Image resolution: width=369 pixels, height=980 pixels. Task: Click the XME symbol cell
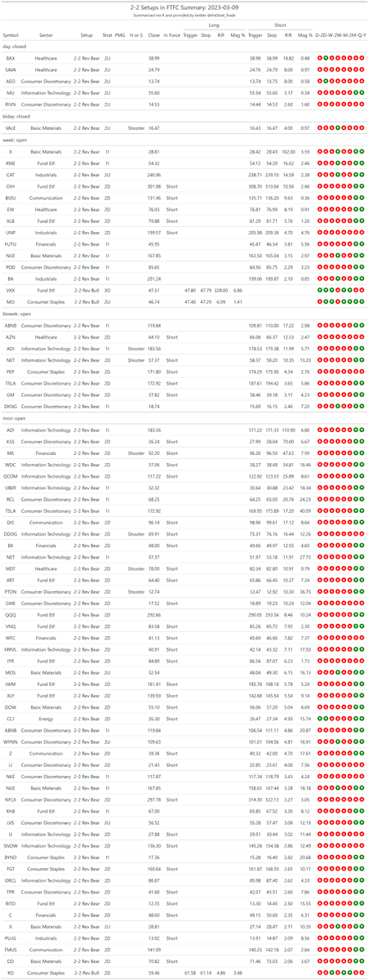[11, 163]
